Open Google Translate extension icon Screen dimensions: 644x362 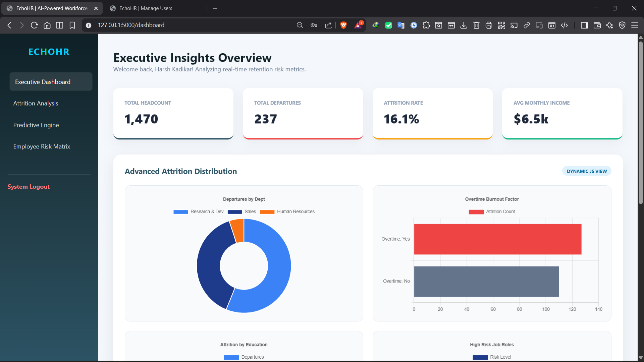click(401, 25)
